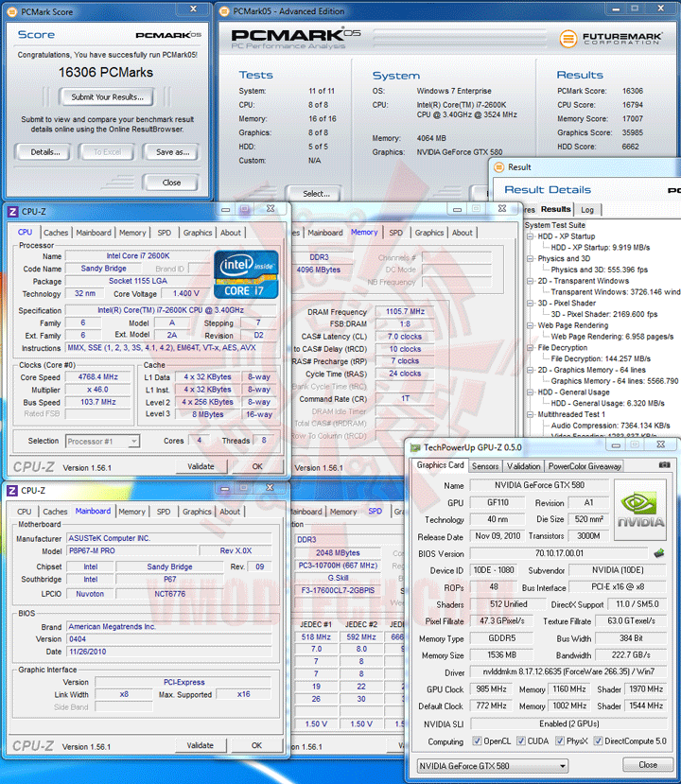Collapse the HDD - XP Startup tree node
Image resolution: width=681 pixels, height=784 pixels.
[530, 236]
